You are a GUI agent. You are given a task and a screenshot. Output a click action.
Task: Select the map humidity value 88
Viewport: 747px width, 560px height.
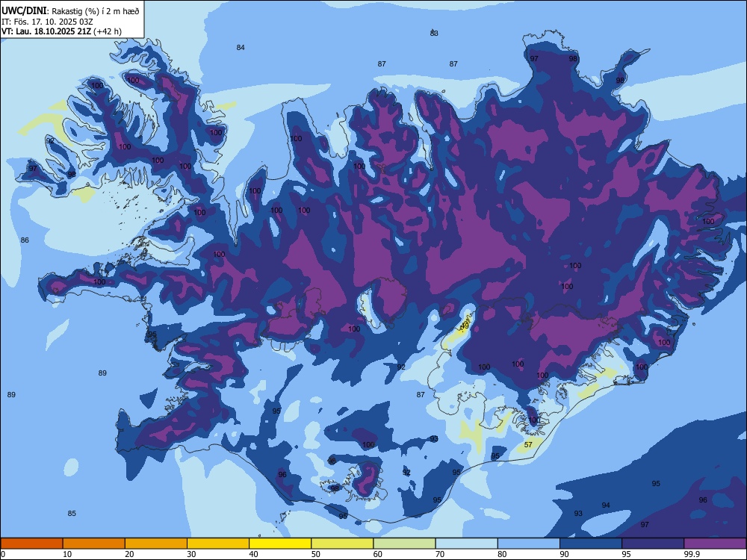pyautogui.click(x=434, y=34)
